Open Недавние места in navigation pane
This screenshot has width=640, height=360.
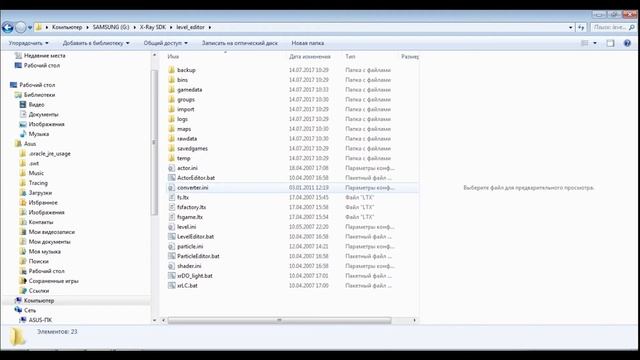(x=44, y=56)
